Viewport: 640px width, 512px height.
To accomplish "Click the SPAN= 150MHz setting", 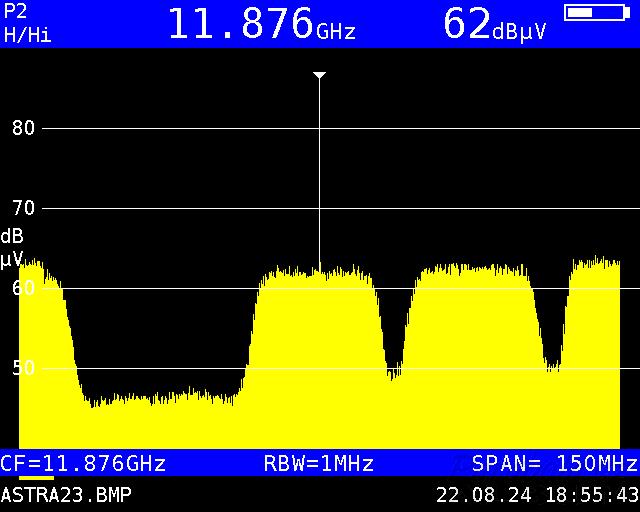I will tap(554, 464).
